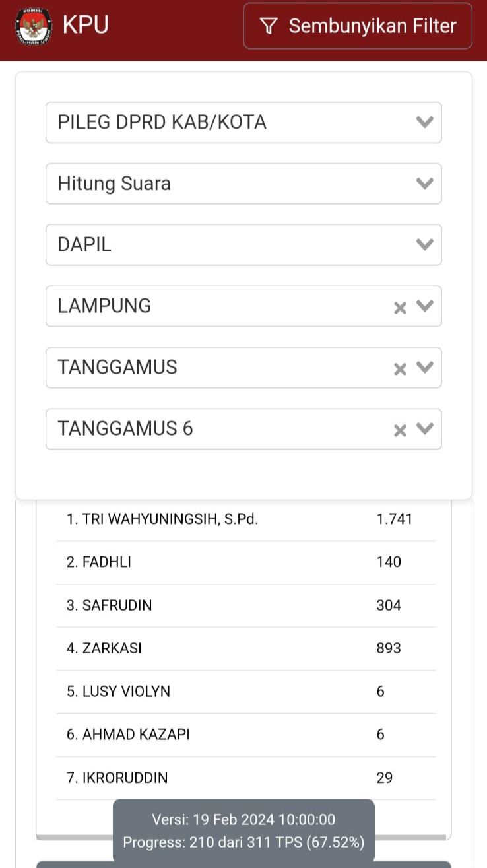Viewport: 487px width, 868px height.
Task: Click the KPU header title
Action: coord(86,25)
